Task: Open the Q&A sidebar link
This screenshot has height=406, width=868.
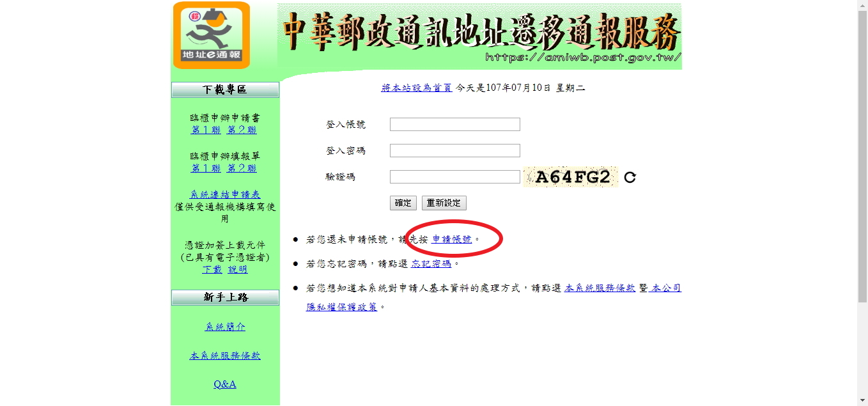Action: 225,384
